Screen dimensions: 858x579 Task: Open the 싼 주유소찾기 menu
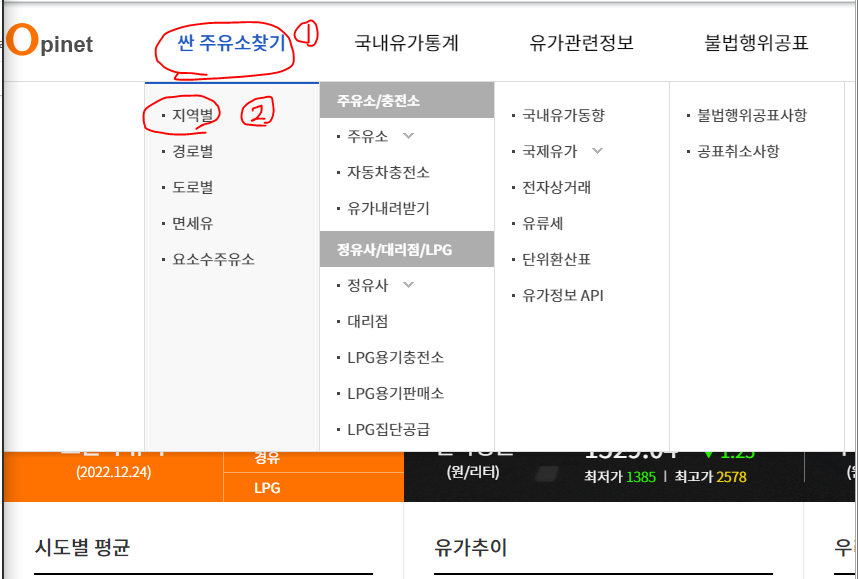tap(230, 44)
